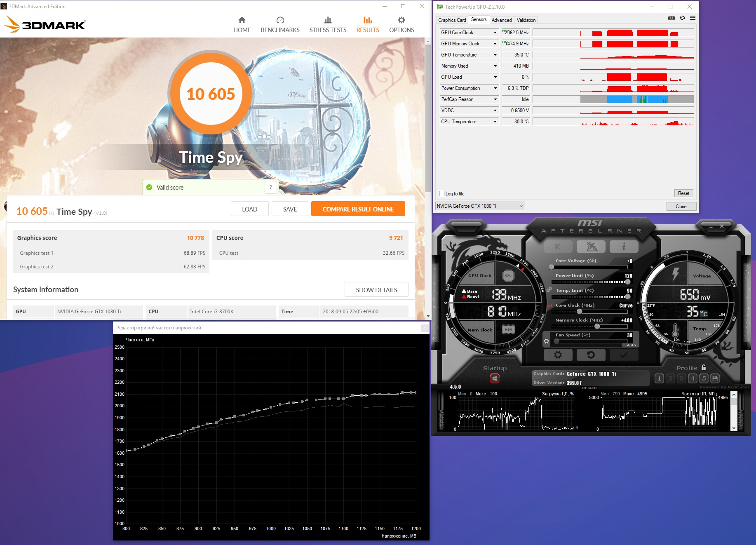Open 3DMark OPTIONS gear
756x545 pixels.
pyautogui.click(x=401, y=25)
